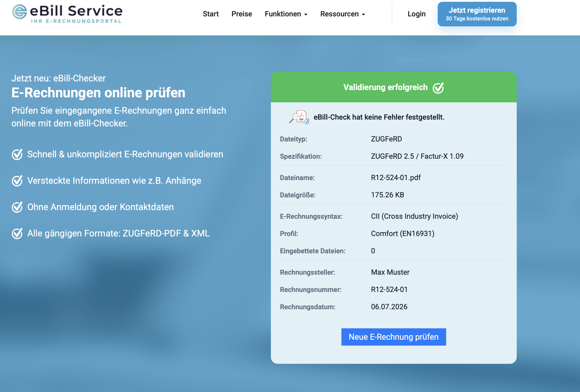This screenshot has width=580, height=392.
Task: Click the Dateigröße: label
Action: [x=298, y=195]
